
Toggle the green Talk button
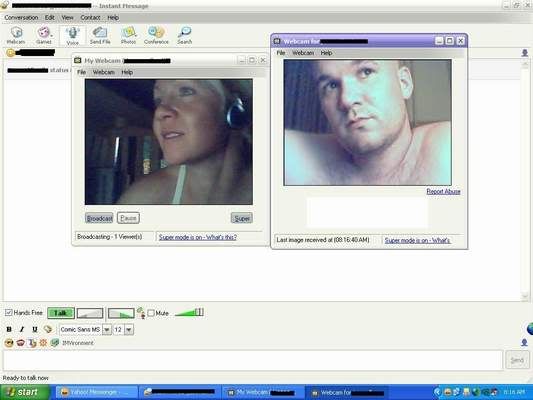tap(61, 313)
